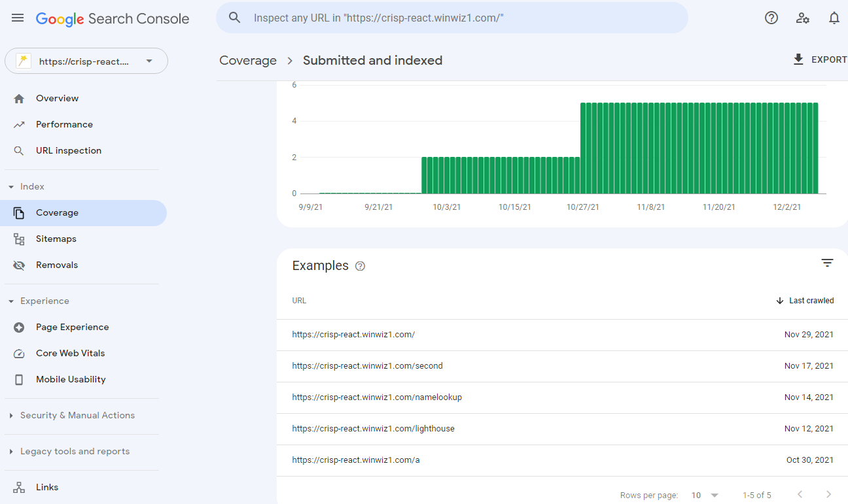Select the /lighthouse URL row
This screenshot has height=504, width=848.
[562, 429]
